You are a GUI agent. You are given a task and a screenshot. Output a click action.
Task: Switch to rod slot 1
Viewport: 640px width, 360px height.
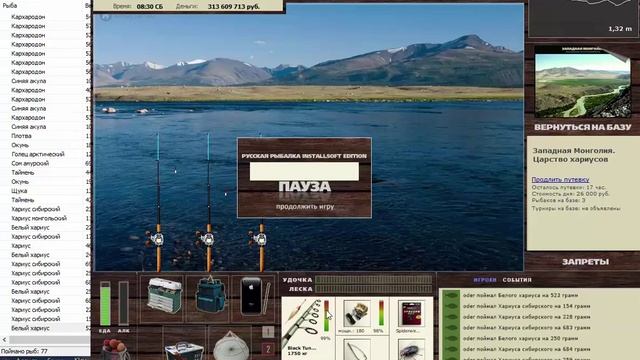[x=268, y=332]
